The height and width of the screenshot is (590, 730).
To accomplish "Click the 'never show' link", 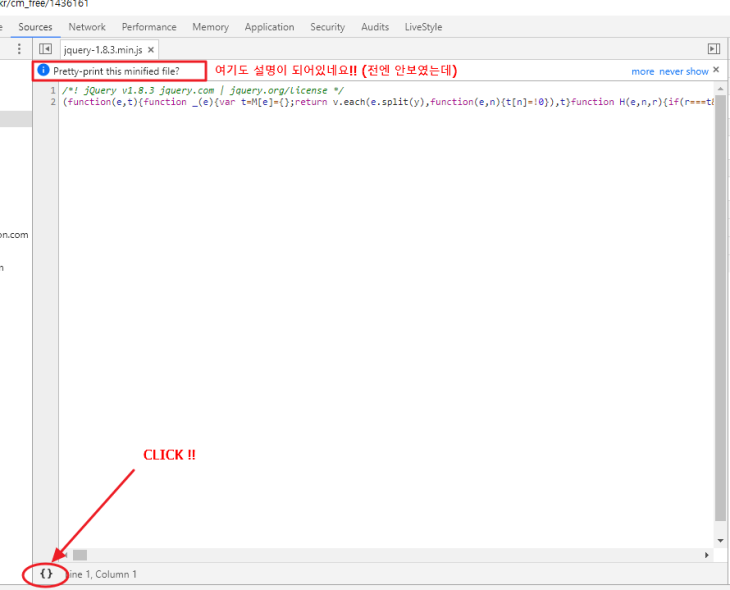I will point(683,71).
